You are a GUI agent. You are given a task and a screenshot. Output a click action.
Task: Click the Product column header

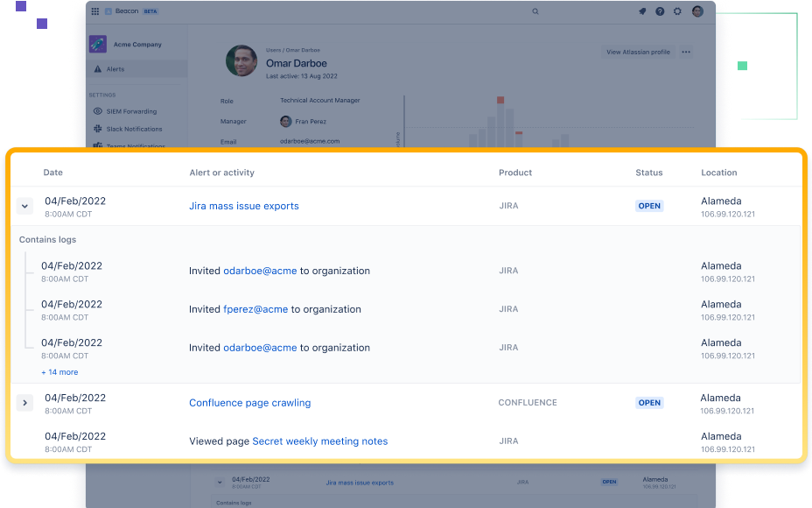(x=515, y=173)
